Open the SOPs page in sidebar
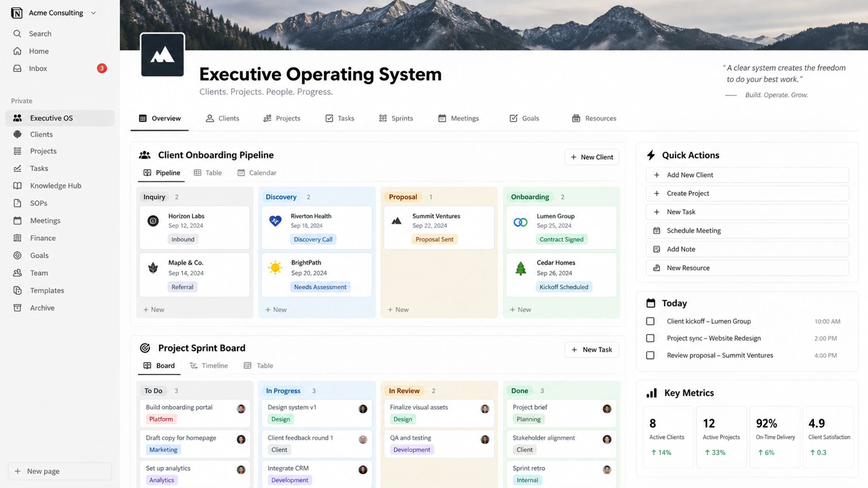Screen dimensions: 868x488 click(x=60, y=203)
